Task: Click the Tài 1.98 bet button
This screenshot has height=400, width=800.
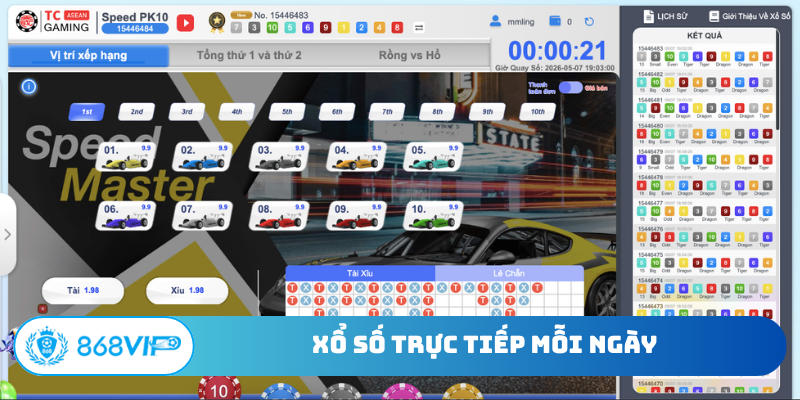Action: (x=83, y=290)
